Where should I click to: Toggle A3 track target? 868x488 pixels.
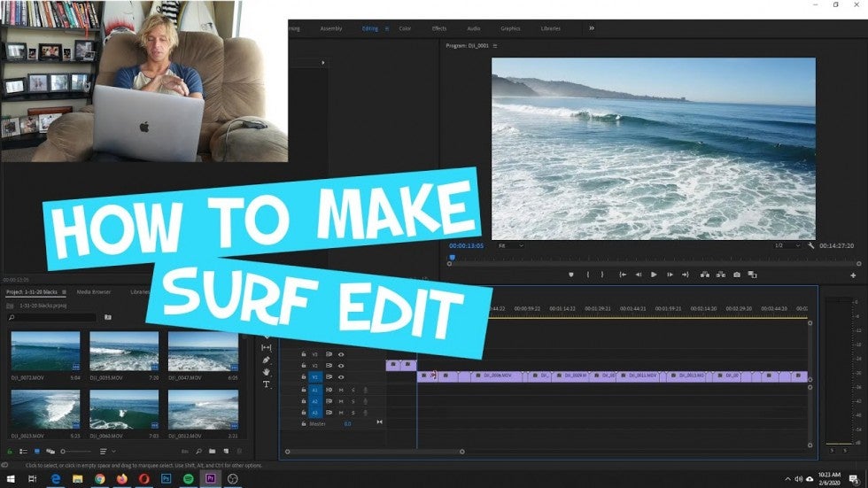click(x=315, y=413)
